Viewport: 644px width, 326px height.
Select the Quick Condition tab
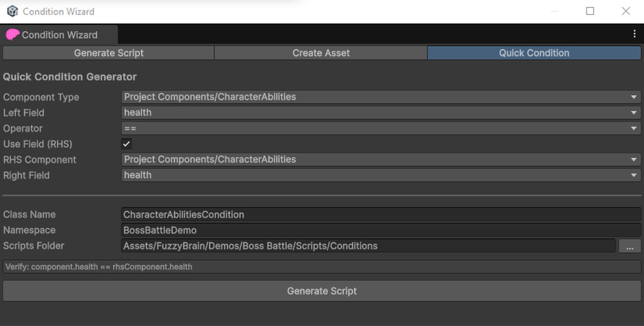(x=534, y=53)
